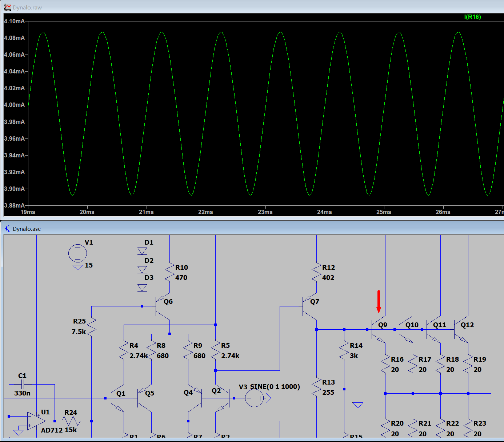Click the Dynalo.asc schematic window icon
The image size is (504, 442).
coord(8,229)
